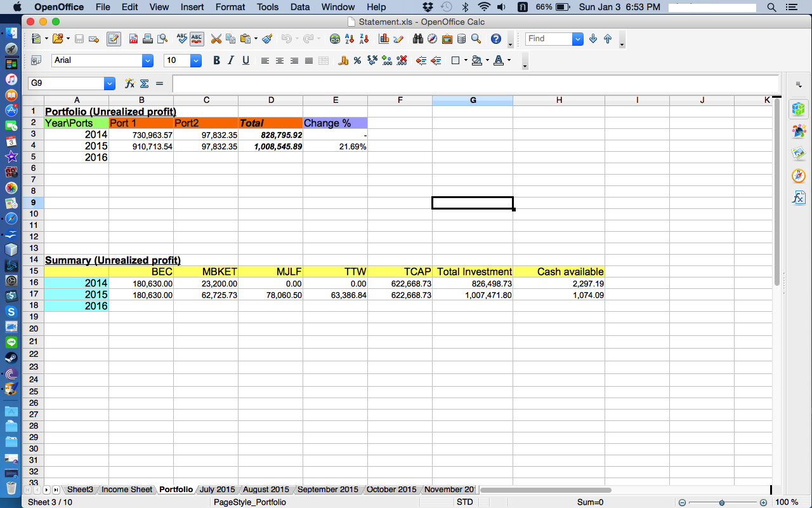Expand the New document arrow dropdown
The height and width of the screenshot is (508, 812).
pyautogui.click(x=46, y=39)
